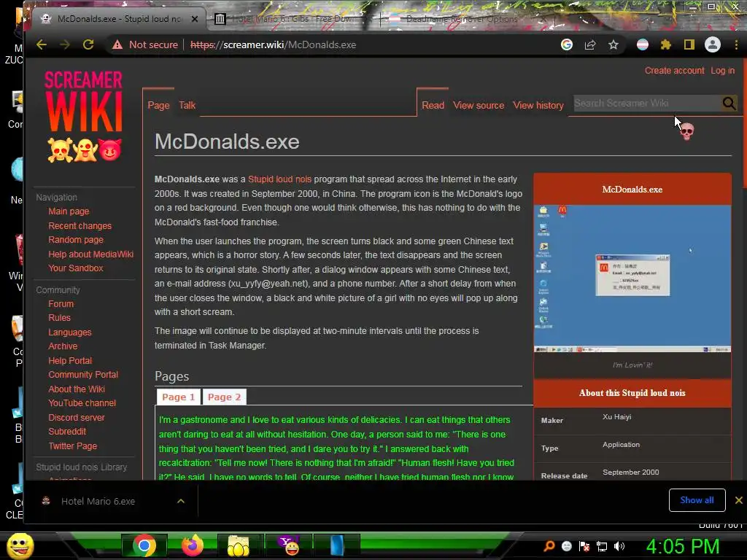The width and height of the screenshot is (747, 560).
Task: Open the browser side panel icon
Action: point(689,44)
